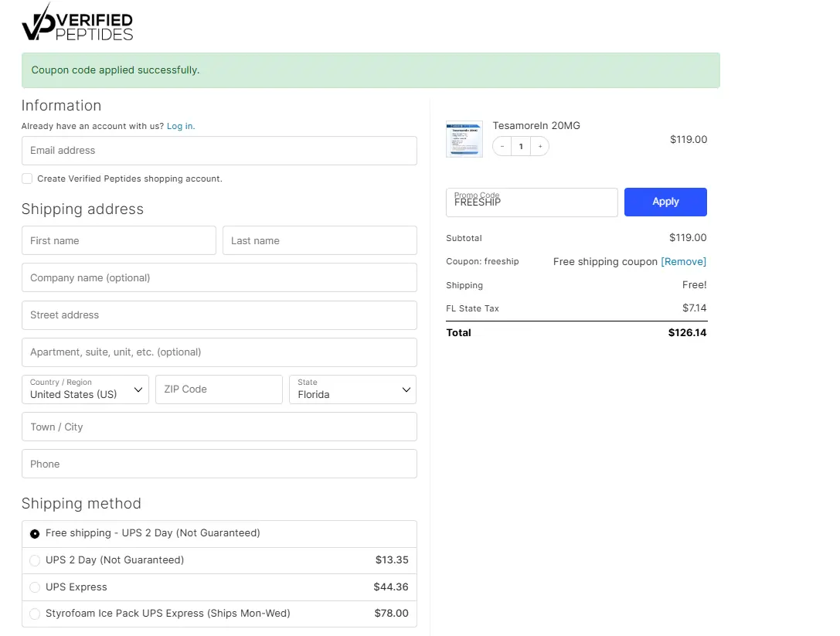Click the Last name input
The image size is (840, 636).
point(319,240)
